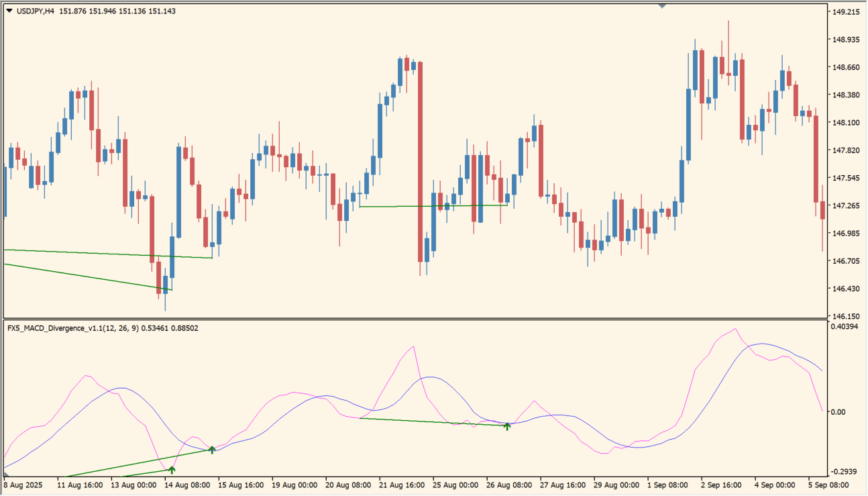The image size is (868, 496).
Task: Click the 148.100 price scale label
Action: (x=846, y=123)
